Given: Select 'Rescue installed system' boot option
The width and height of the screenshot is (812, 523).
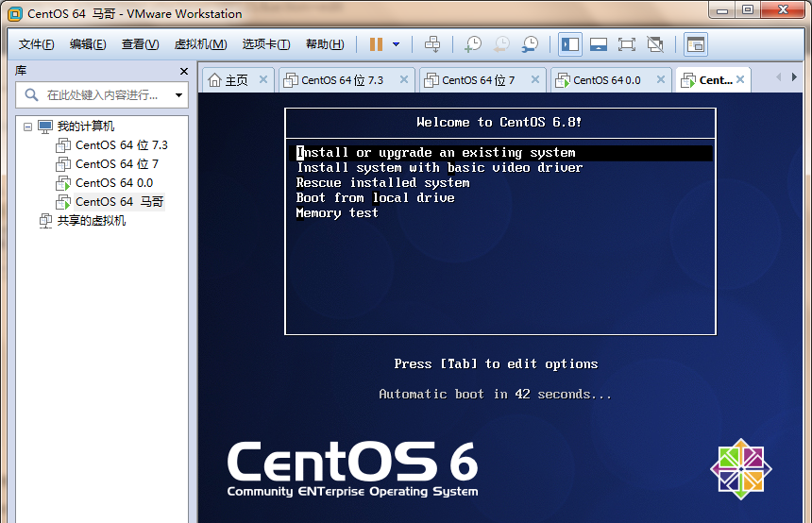Looking at the screenshot, I should tap(382, 183).
